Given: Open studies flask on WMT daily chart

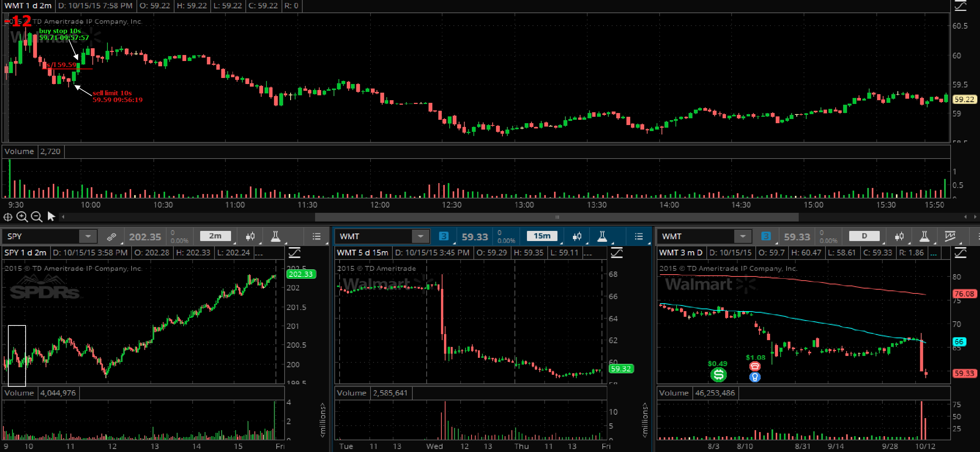Looking at the screenshot, I should (x=924, y=237).
